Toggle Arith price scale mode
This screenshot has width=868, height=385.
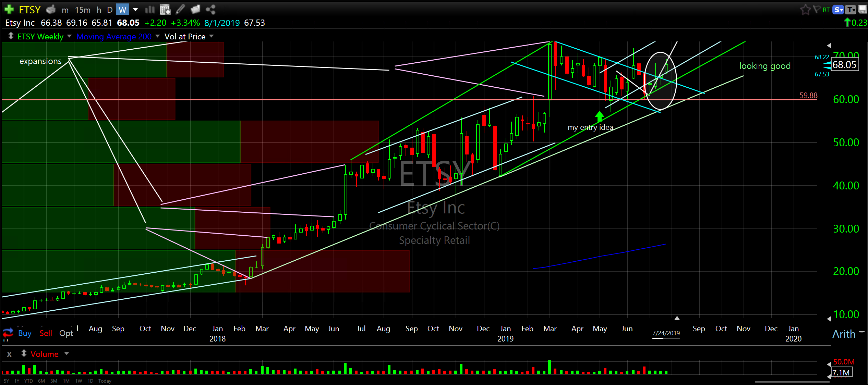click(x=844, y=334)
